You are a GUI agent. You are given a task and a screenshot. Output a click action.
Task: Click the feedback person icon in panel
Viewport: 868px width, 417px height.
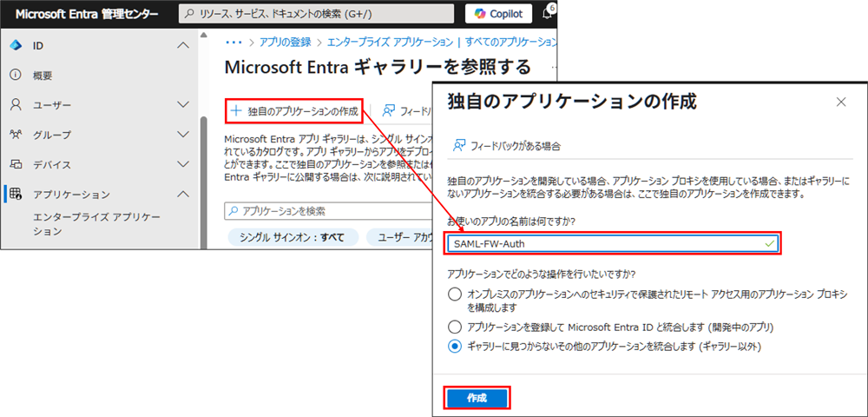[458, 146]
